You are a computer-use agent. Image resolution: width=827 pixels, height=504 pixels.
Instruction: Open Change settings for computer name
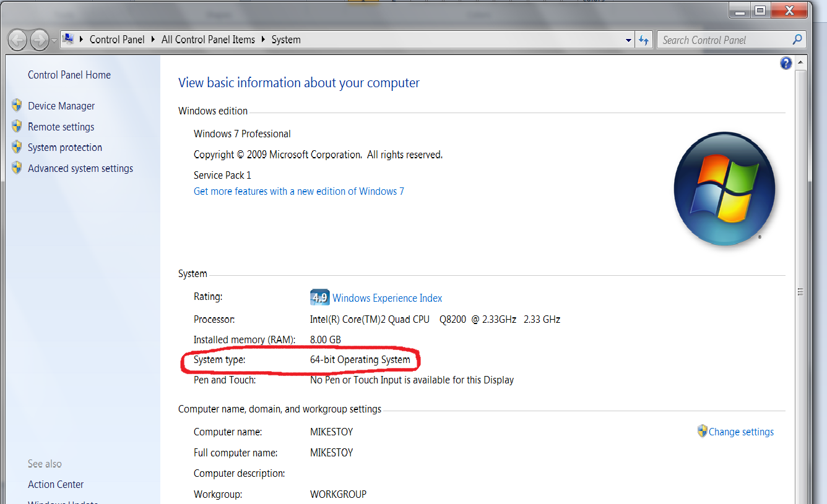point(741,431)
